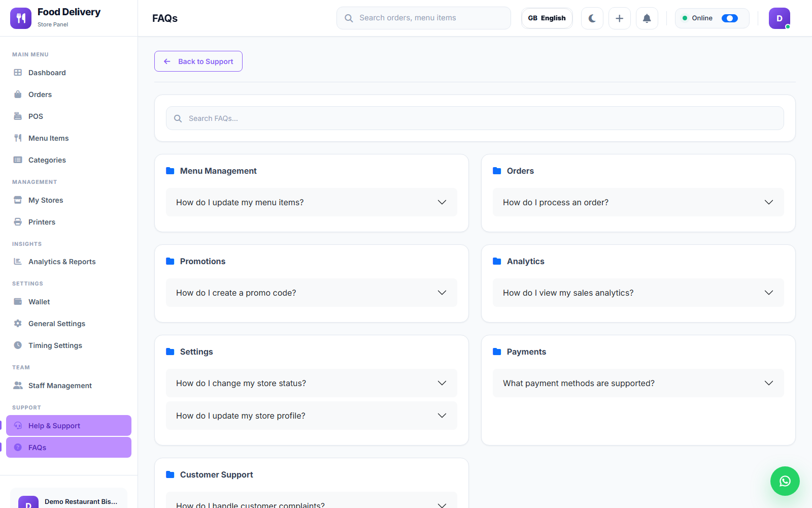Image resolution: width=812 pixels, height=508 pixels.
Task: Click the Orders category heading
Action: coord(520,171)
